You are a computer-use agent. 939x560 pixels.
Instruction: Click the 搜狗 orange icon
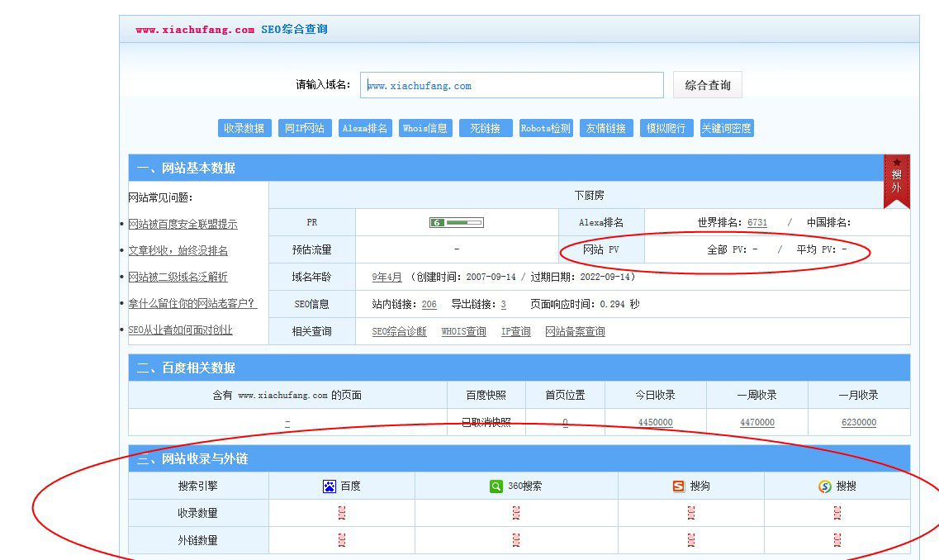click(679, 486)
